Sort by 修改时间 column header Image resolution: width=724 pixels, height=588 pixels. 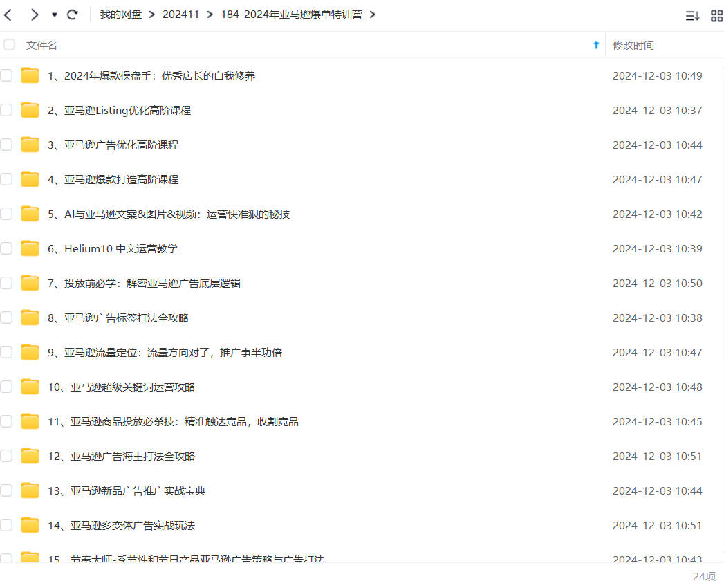[633, 45]
